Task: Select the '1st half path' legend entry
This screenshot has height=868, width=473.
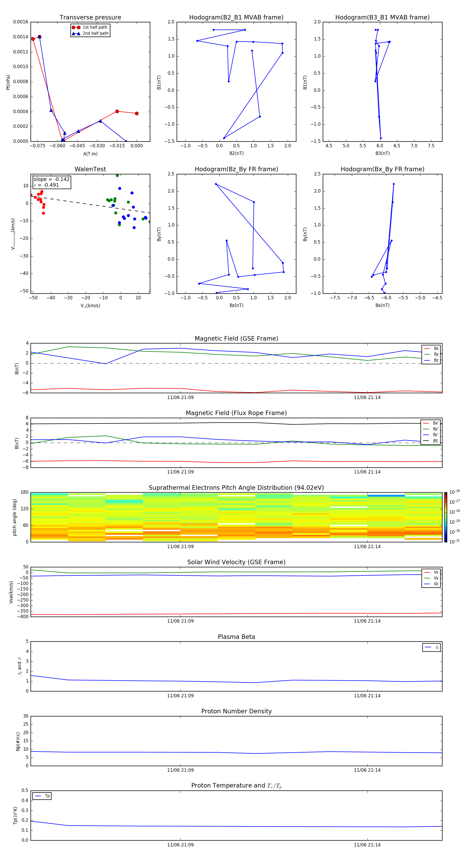Action: 90,27
